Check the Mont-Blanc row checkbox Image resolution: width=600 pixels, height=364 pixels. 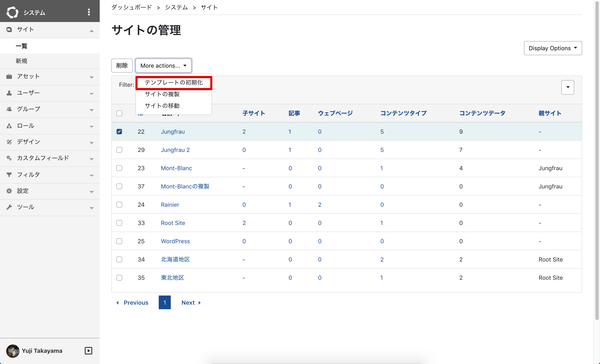[119, 168]
